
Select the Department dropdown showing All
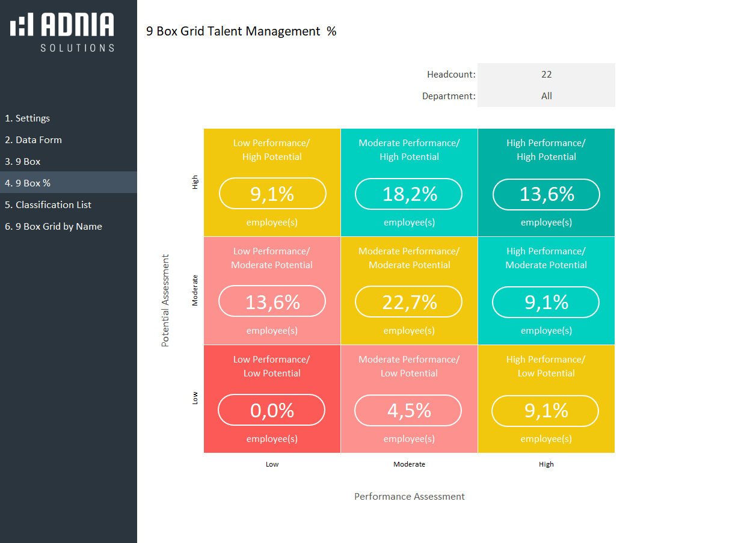[x=546, y=96]
